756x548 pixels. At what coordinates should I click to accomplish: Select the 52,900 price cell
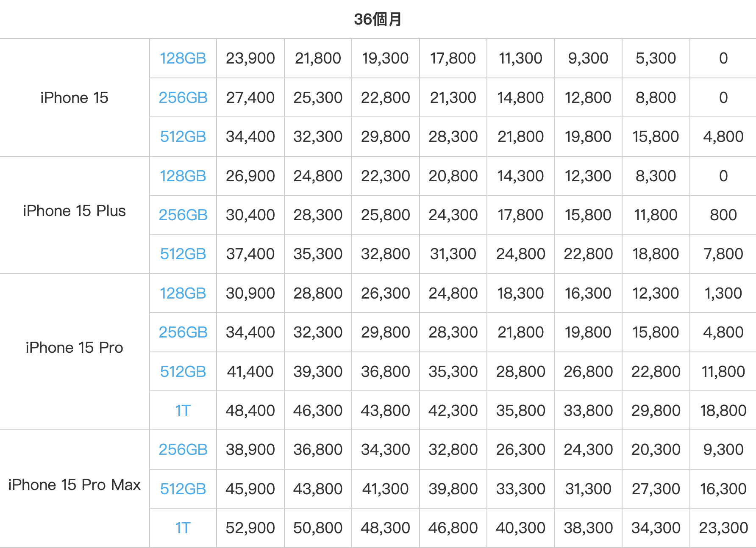[250, 528]
